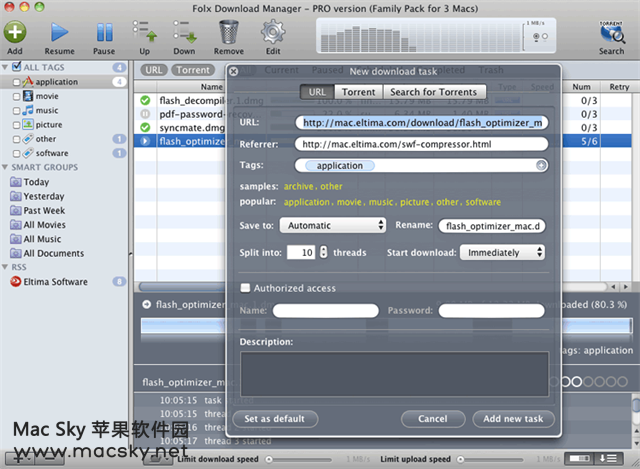
Task: Check the software tag checkbox
Action: (16, 154)
